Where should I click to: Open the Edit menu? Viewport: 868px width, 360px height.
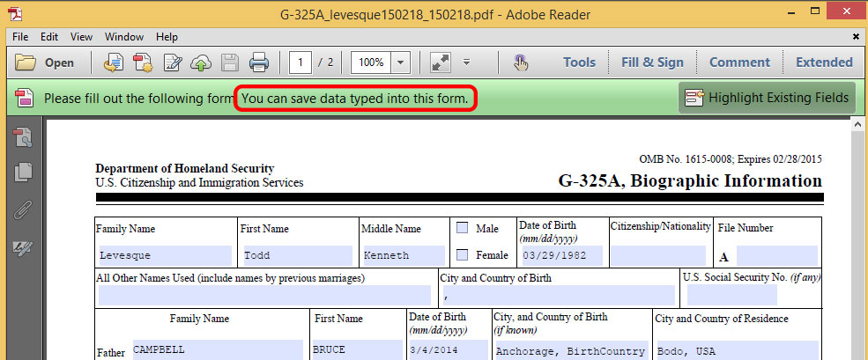[48, 37]
